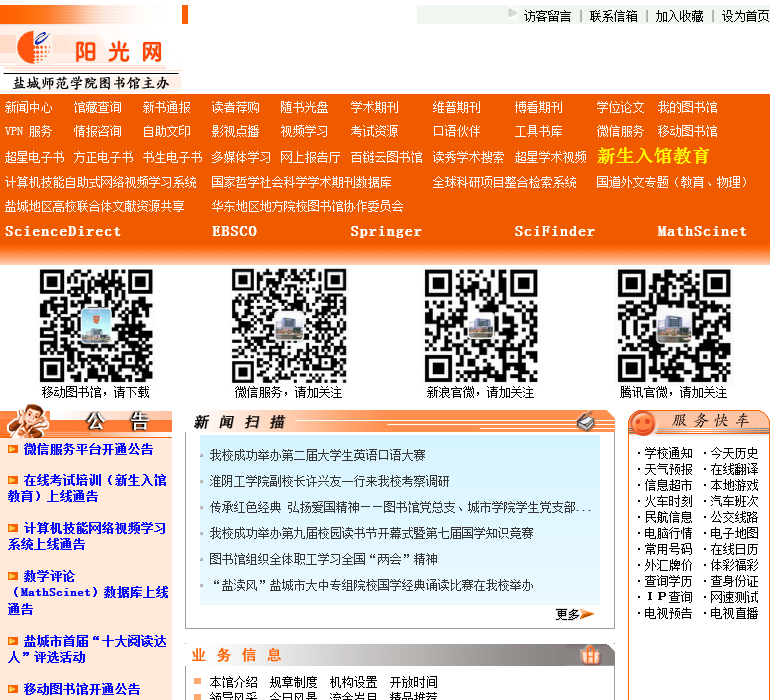
Task: Click bullet icon beside 移动图书馆开通公告
Action: click(x=13, y=689)
